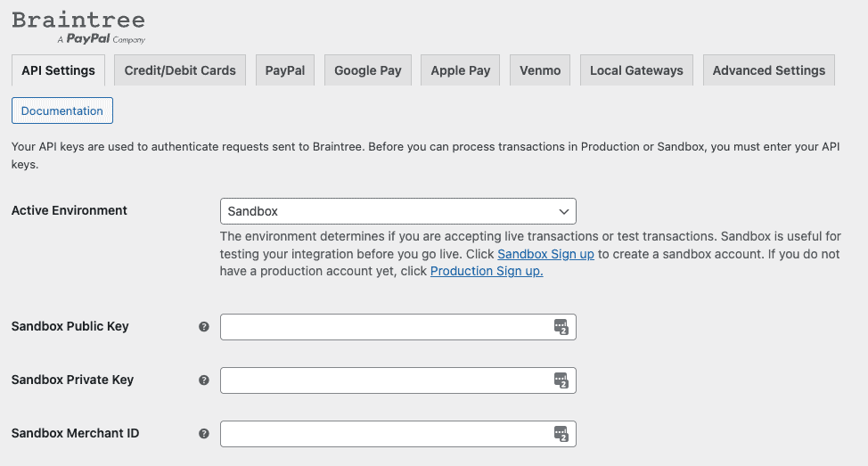Open help tooltip for Sandbox Private Key
868x466 pixels.
point(204,380)
